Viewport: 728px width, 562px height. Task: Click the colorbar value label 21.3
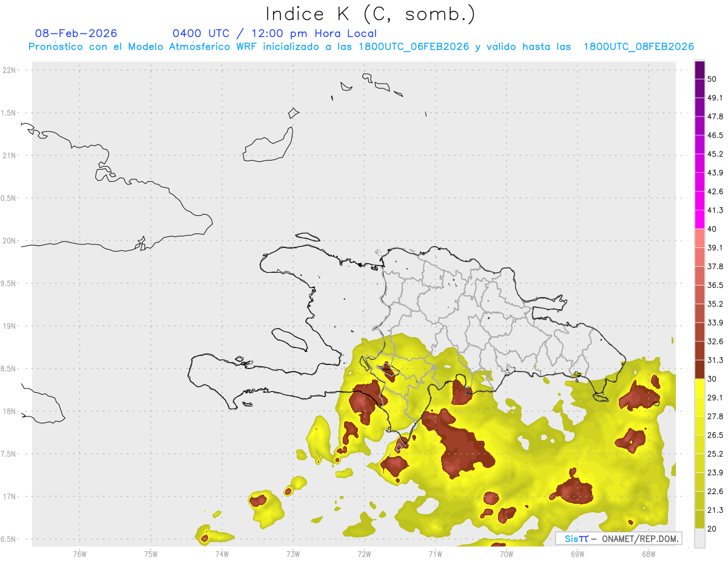(x=715, y=510)
